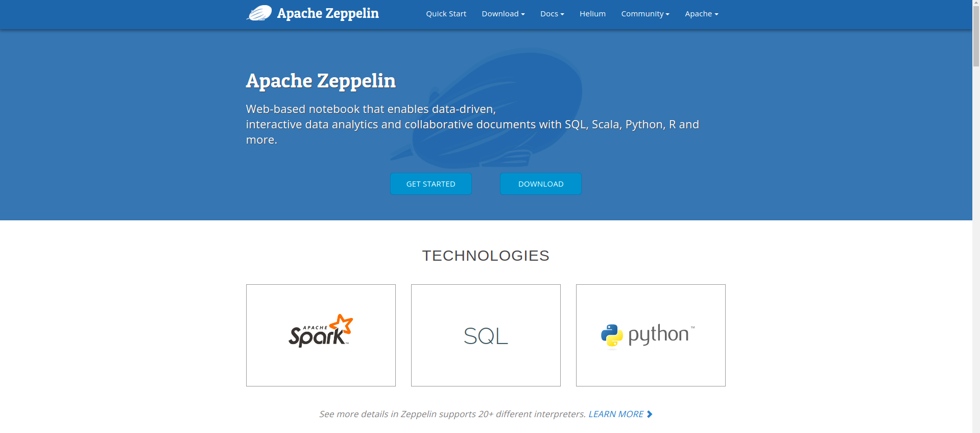Open the Quick Start page

(446, 14)
